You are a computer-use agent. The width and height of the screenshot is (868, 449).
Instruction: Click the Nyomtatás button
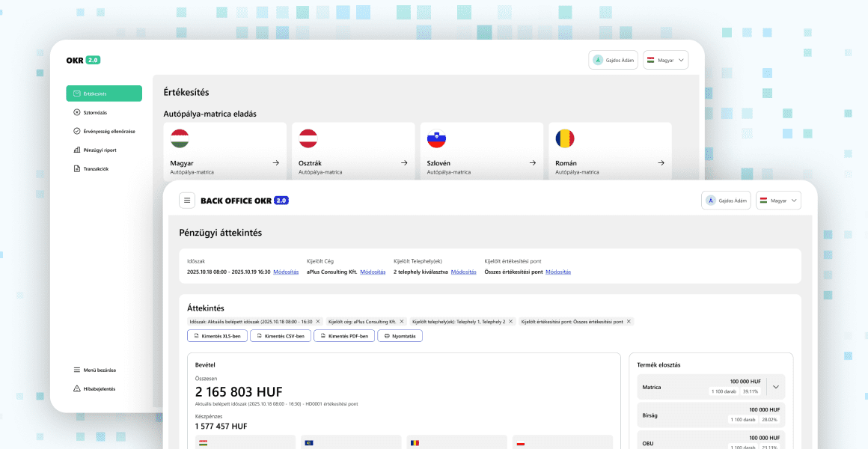(x=400, y=335)
